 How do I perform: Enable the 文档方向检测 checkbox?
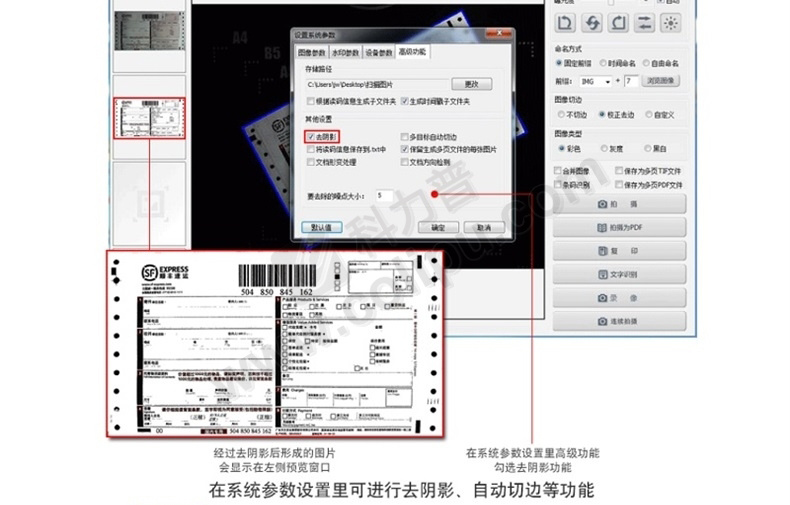404,161
